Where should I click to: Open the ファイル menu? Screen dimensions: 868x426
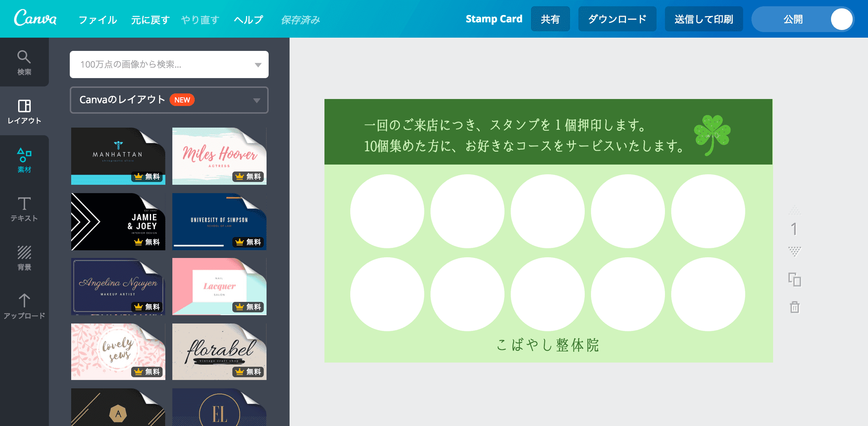[x=98, y=20]
